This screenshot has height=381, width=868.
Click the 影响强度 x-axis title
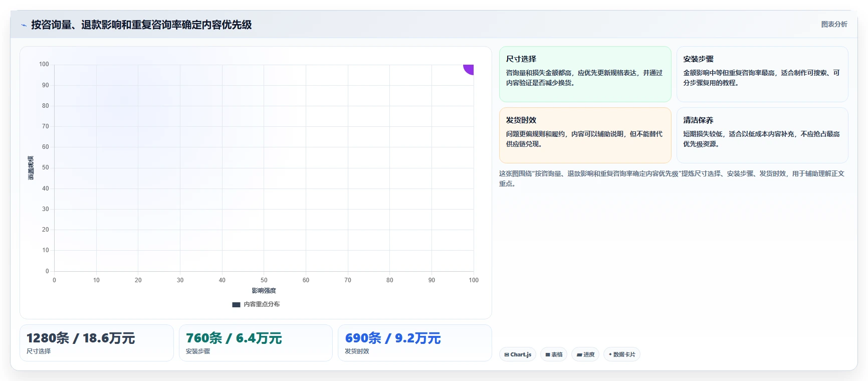pyautogui.click(x=264, y=291)
